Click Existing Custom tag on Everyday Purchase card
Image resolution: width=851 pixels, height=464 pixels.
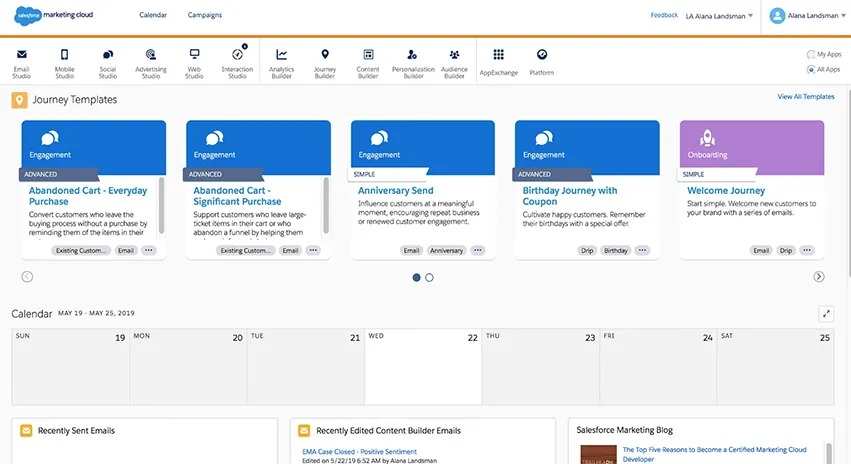click(81, 250)
